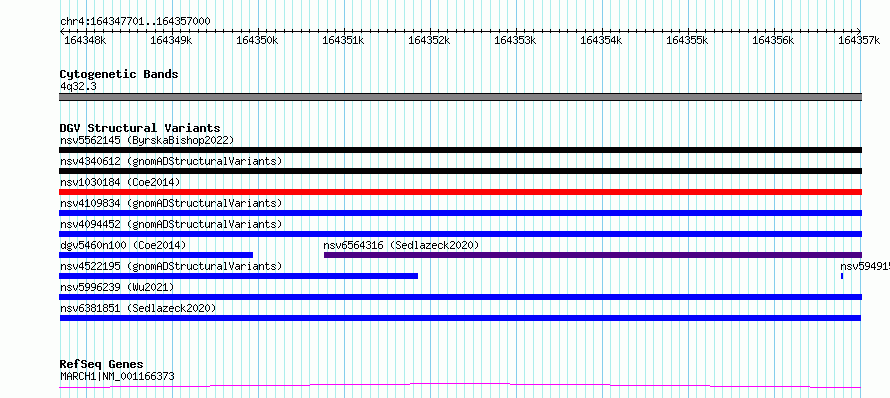This screenshot has height=398, width=890.
Task: Click the nsv4522195 variant label
Action: point(171,266)
